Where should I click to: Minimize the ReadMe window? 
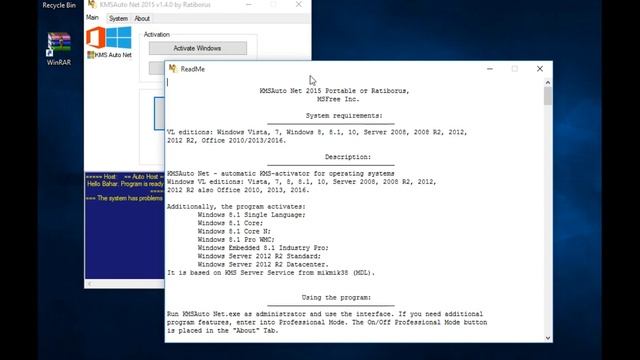490,69
